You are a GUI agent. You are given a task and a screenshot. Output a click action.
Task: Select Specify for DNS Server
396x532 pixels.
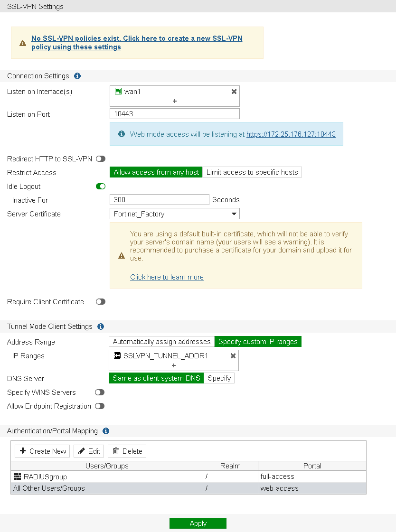tap(219, 378)
